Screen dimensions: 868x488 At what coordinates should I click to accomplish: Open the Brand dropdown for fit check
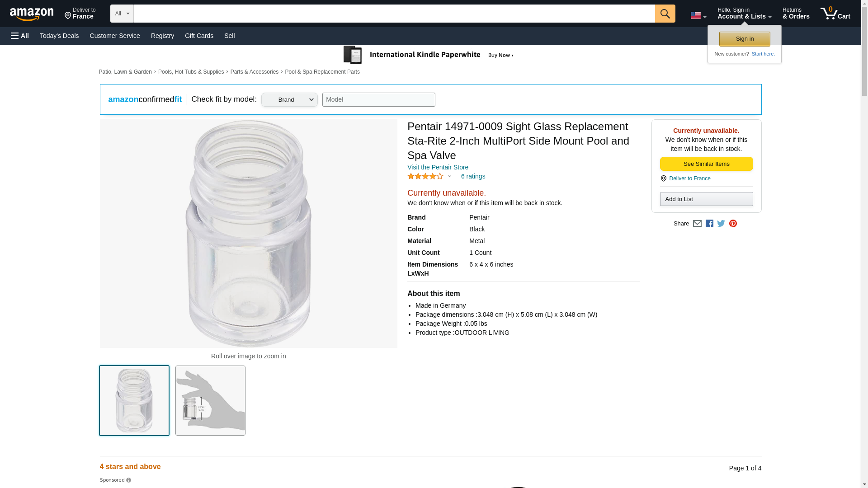(289, 100)
